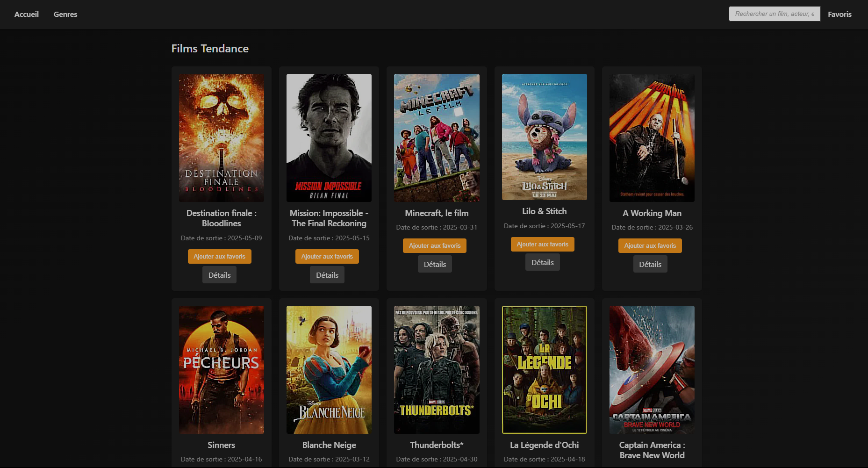Click the Thunderbolts poster image
This screenshot has width=868, height=468.
[437, 369]
